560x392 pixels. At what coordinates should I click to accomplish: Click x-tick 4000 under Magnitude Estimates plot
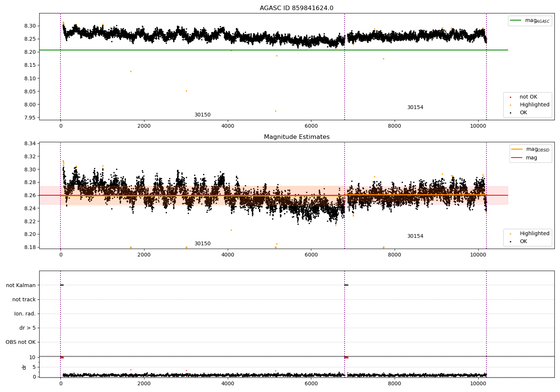point(228,255)
